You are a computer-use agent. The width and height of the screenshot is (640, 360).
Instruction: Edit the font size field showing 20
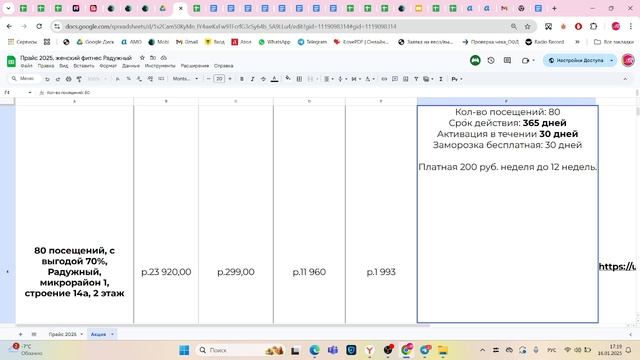pos(219,79)
